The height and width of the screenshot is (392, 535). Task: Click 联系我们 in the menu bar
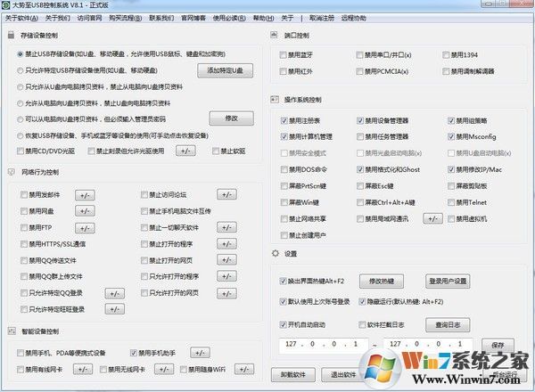[161, 18]
